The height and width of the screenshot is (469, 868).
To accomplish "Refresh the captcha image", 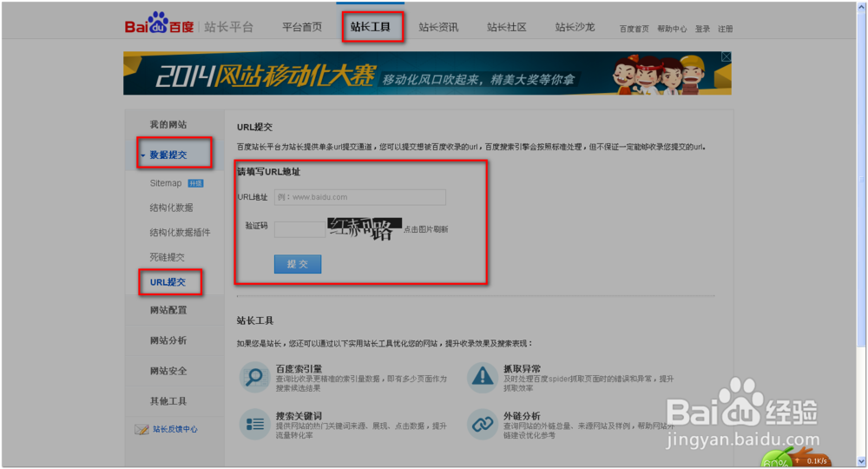I will pyautogui.click(x=365, y=228).
